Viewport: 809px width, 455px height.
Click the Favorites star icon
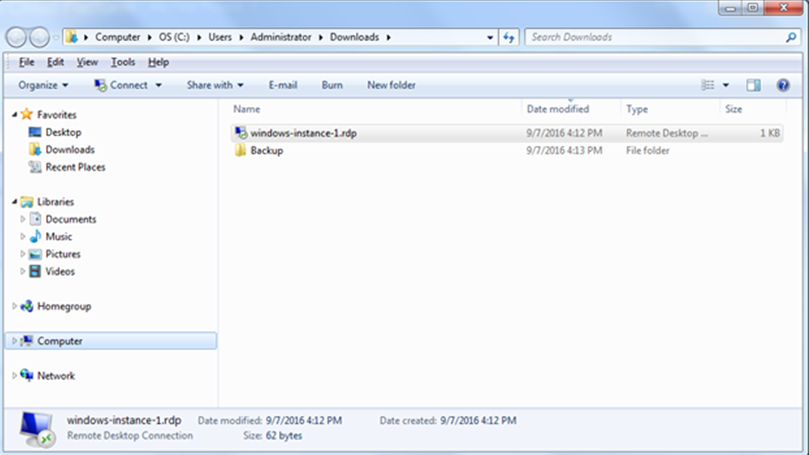coord(27,115)
